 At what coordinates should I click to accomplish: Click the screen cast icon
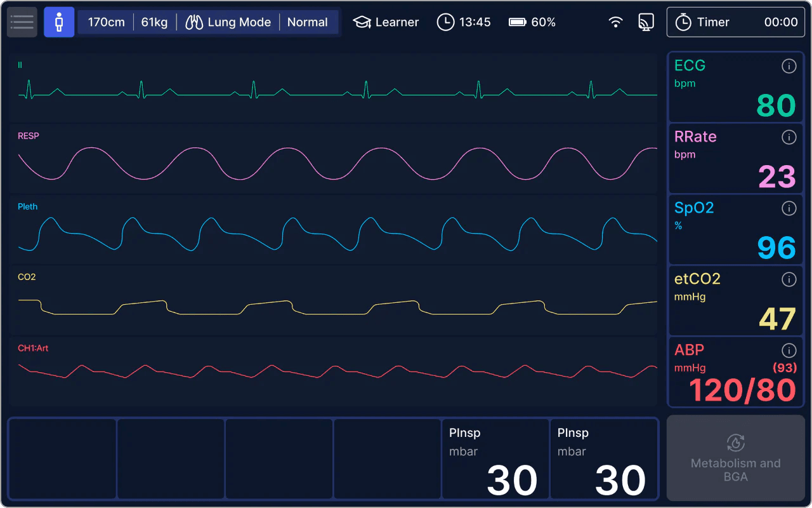click(x=646, y=22)
